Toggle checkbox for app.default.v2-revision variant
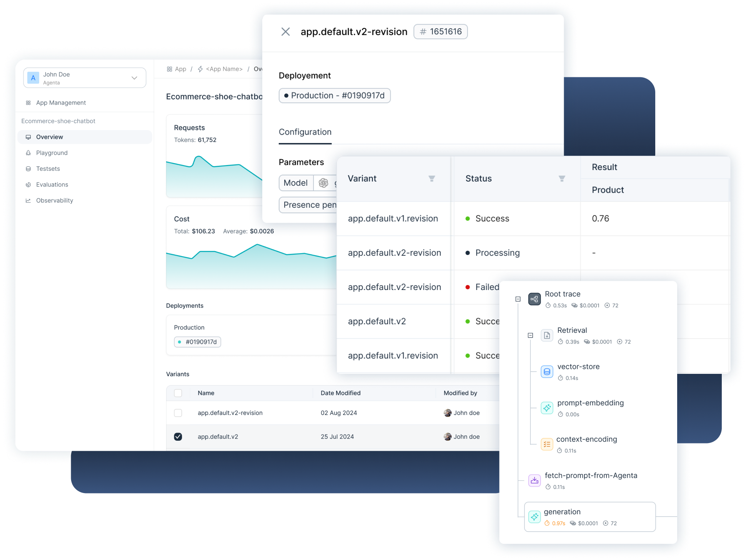The image size is (746, 560). 178,413
